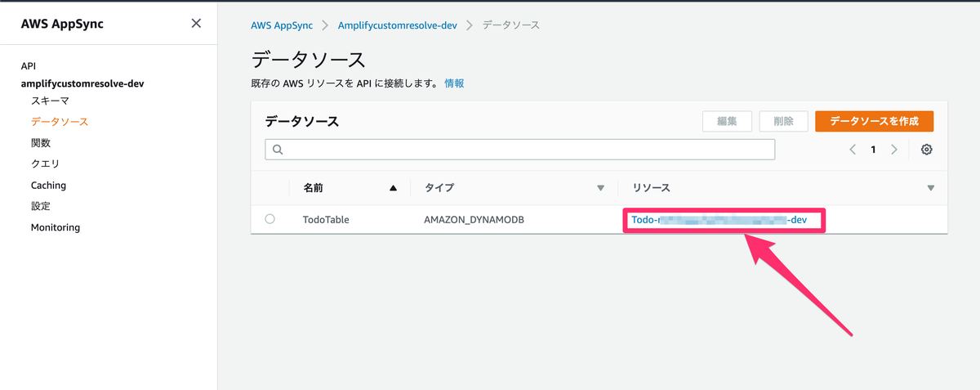Open データソース in the sidebar

coord(60,122)
